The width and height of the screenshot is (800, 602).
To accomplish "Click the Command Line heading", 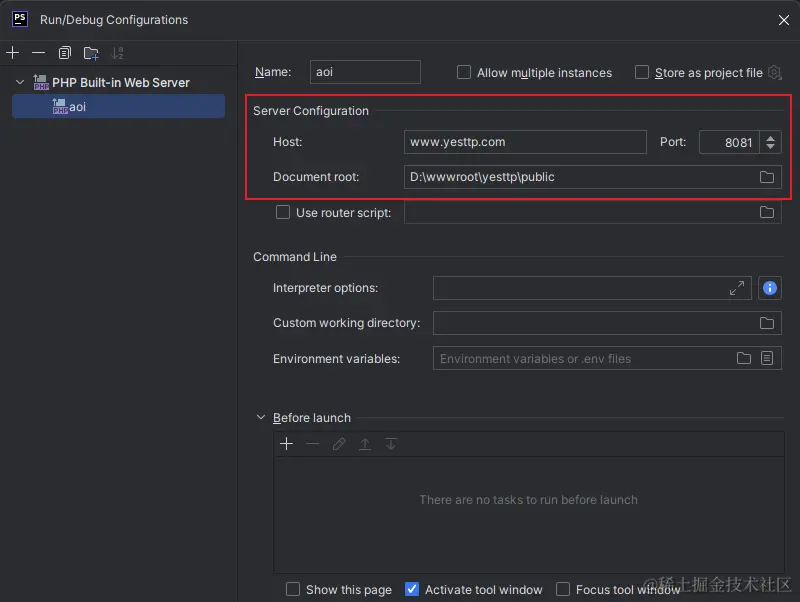I will [295, 257].
